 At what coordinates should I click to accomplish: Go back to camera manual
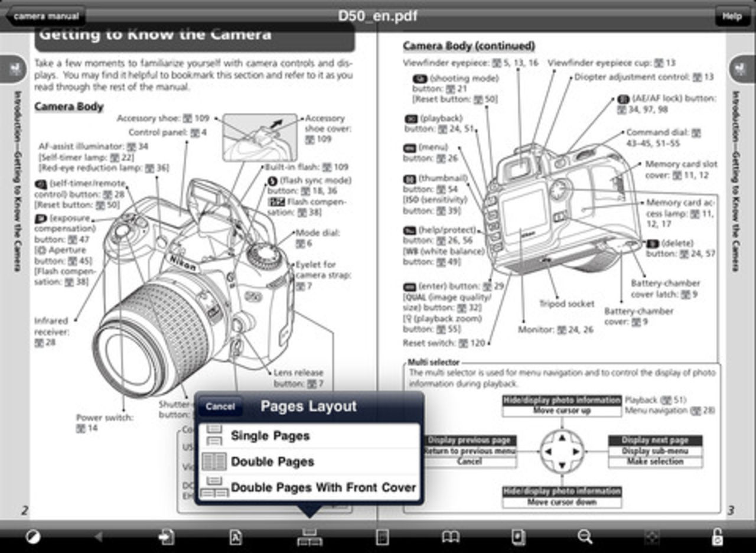pos(45,16)
